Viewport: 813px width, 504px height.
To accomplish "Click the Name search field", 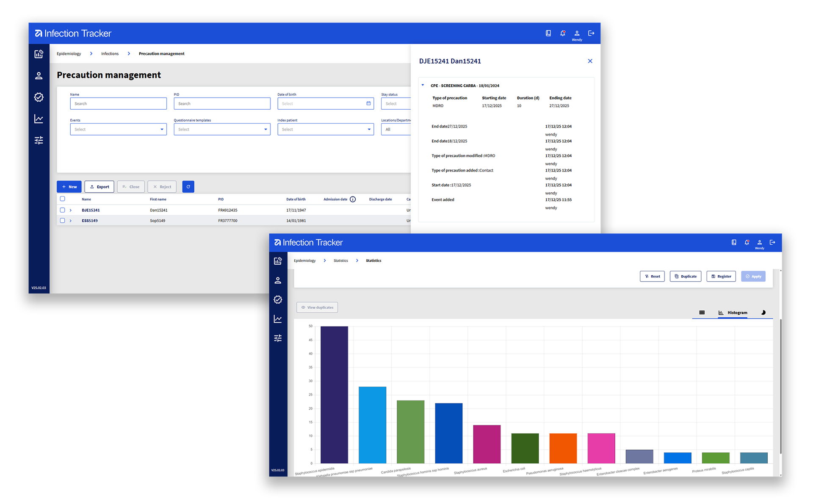I will [x=118, y=104].
